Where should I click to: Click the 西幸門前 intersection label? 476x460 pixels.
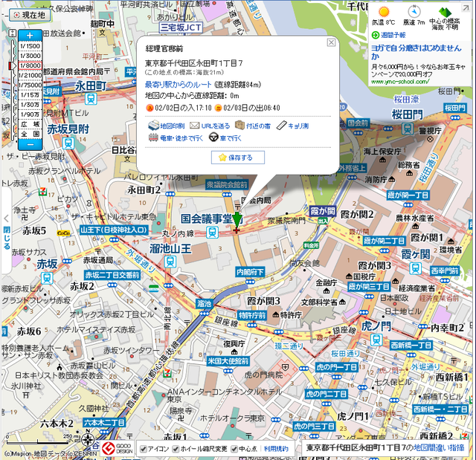445,271
